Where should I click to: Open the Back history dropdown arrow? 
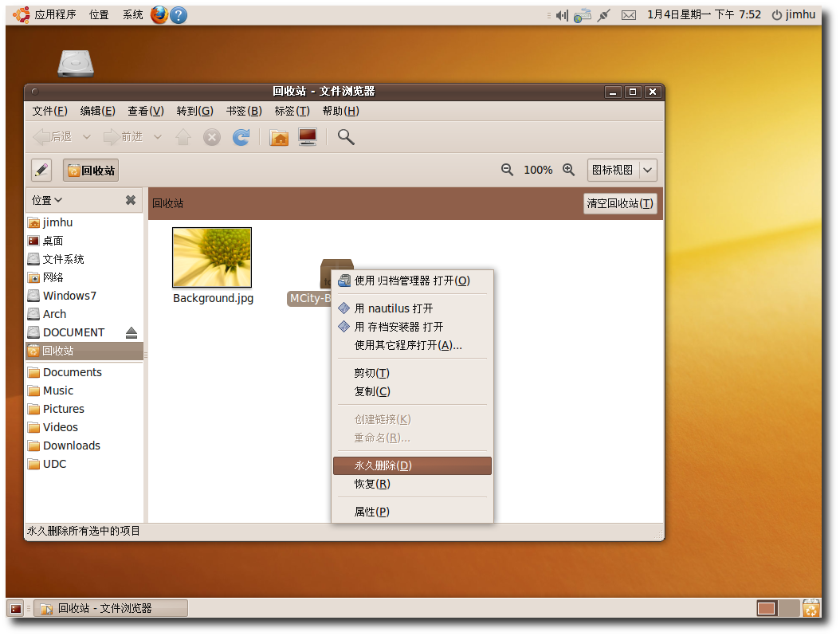[x=87, y=137]
